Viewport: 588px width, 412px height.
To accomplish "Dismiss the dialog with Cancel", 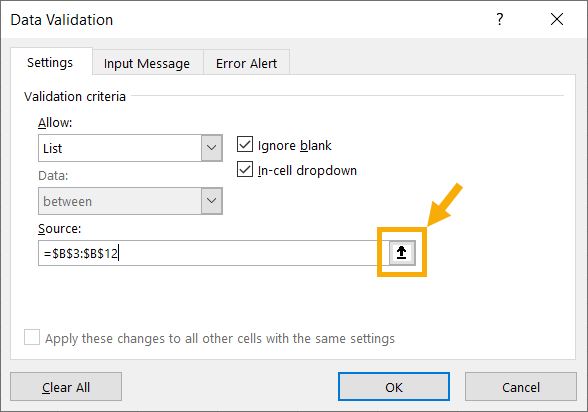I will point(521,387).
